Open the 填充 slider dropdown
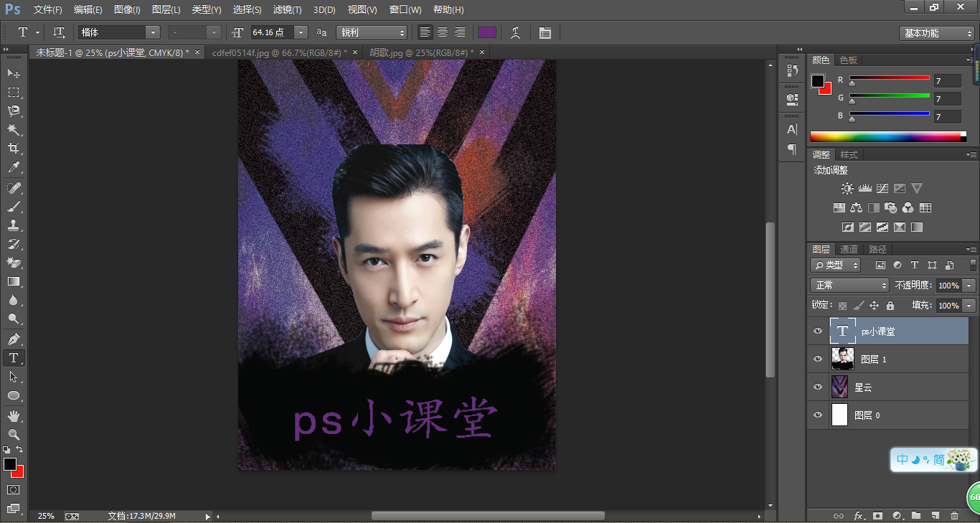The height and width of the screenshot is (523, 980). click(969, 306)
